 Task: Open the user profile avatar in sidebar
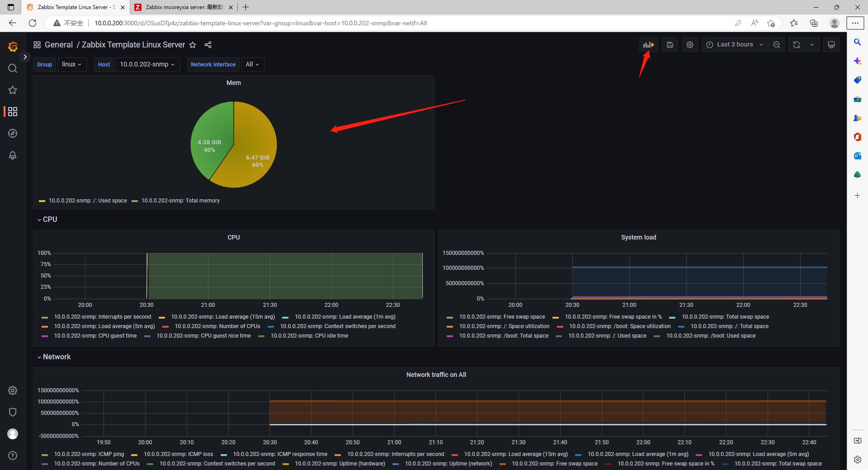pos(13,434)
